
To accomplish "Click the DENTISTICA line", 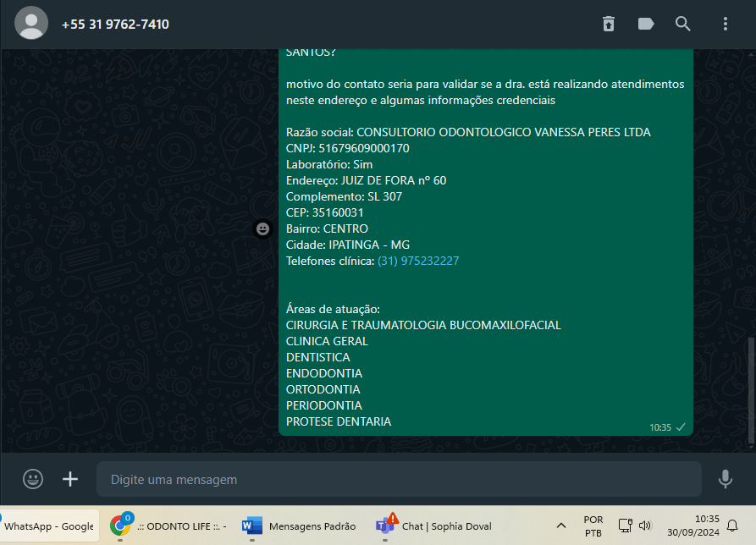I will click(318, 357).
